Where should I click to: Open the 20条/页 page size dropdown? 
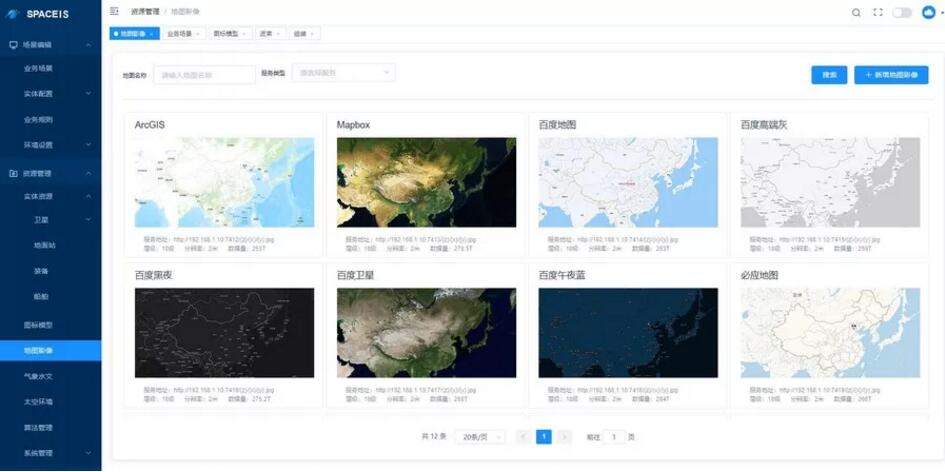480,437
